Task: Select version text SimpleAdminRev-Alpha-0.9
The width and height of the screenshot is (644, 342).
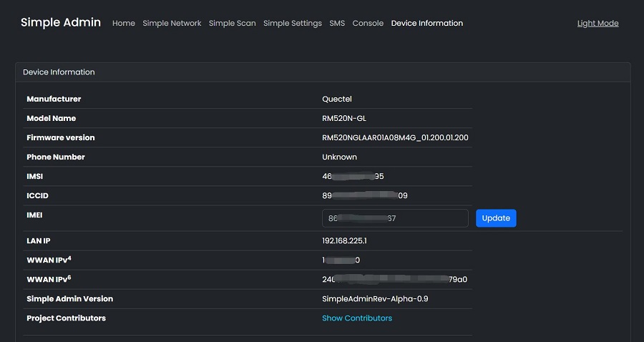Action: tap(375, 299)
